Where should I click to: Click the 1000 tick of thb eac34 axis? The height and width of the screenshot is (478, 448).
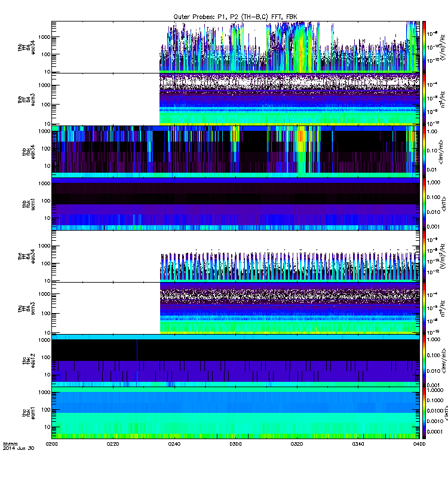click(x=44, y=37)
